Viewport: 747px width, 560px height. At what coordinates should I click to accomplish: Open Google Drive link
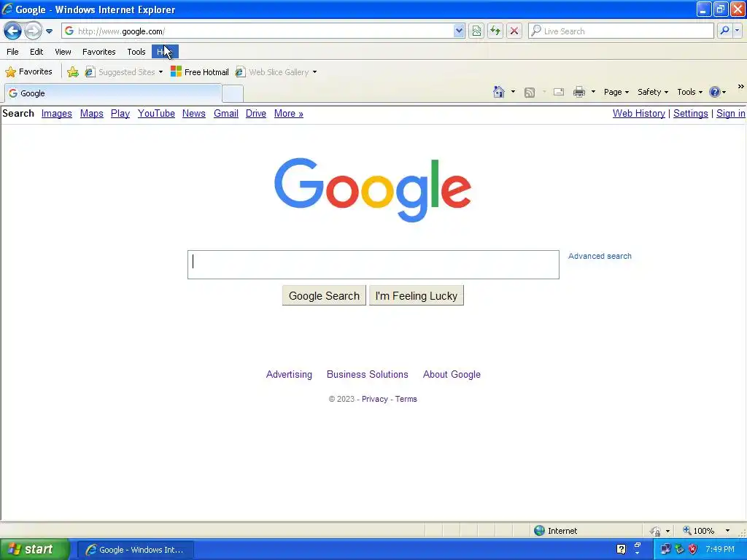click(x=256, y=113)
